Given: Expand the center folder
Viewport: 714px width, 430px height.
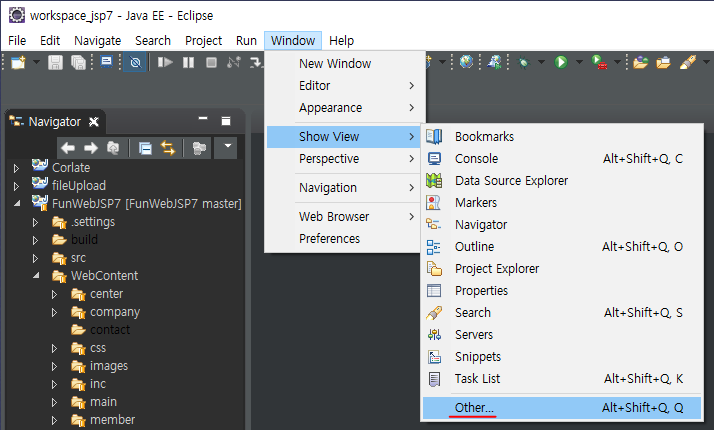Looking at the screenshot, I should click(x=54, y=294).
